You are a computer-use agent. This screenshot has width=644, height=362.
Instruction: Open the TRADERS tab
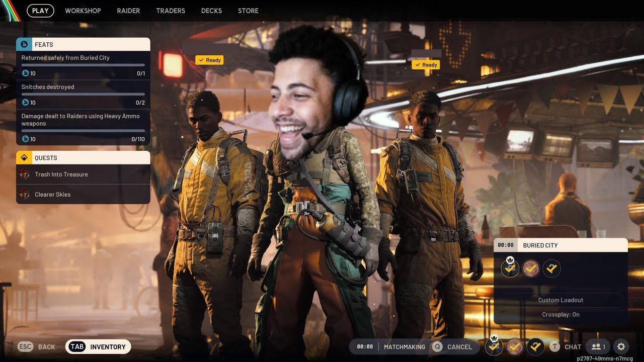(x=171, y=11)
